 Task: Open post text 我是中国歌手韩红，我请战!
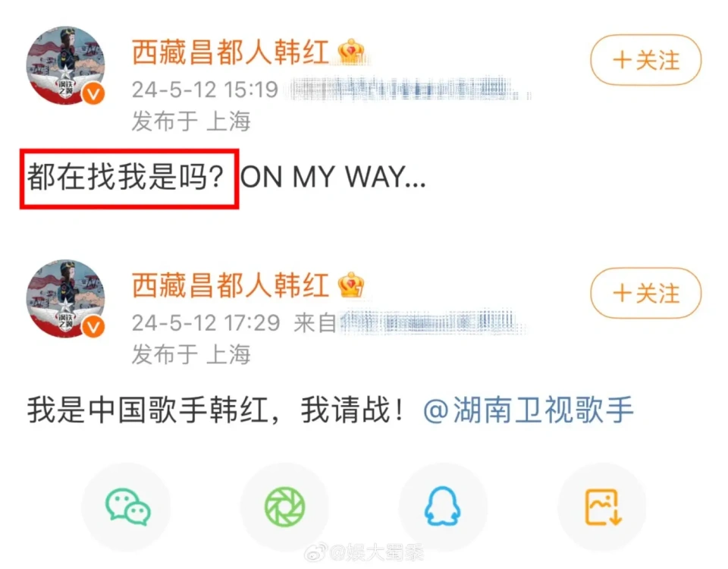tap(216, 410)
